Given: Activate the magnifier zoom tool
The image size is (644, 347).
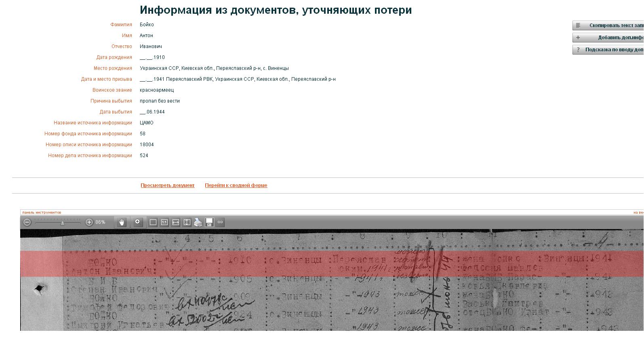Looking at the screenshot, I should [x=138, y=222].
